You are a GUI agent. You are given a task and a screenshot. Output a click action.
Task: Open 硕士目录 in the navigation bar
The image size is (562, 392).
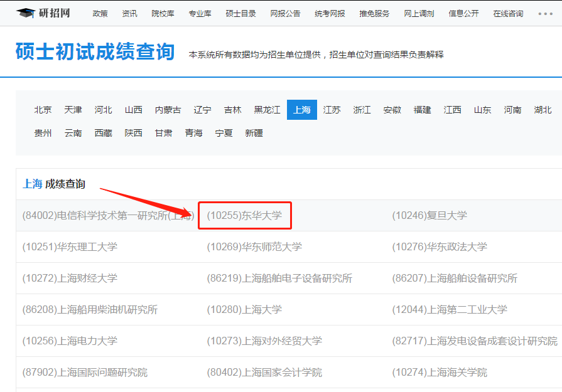point(241,14)
